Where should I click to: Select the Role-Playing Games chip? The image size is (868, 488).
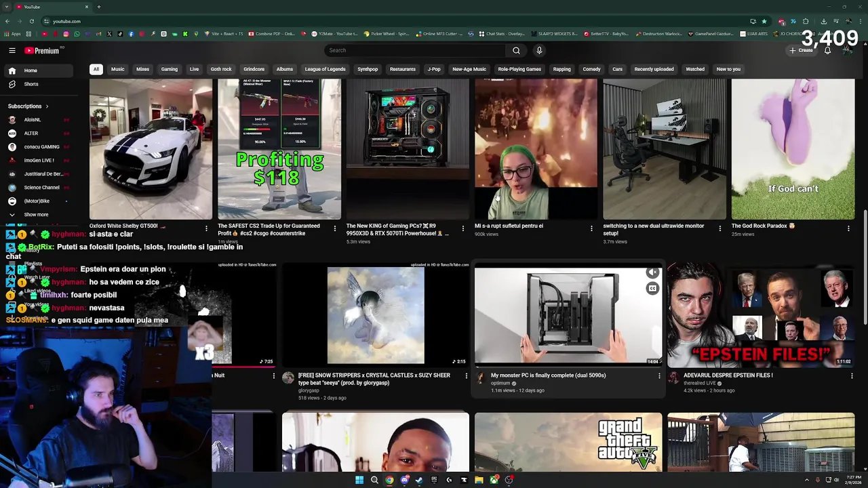coord(519,69)
